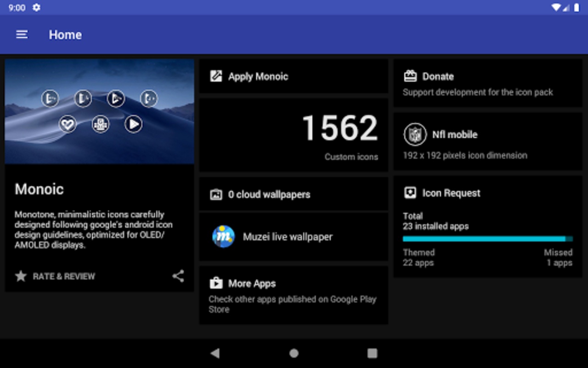Click the heart icon in wallpaper preview
Image resolution: width=588 pixels, height=368 pixels.
point(68,124)
